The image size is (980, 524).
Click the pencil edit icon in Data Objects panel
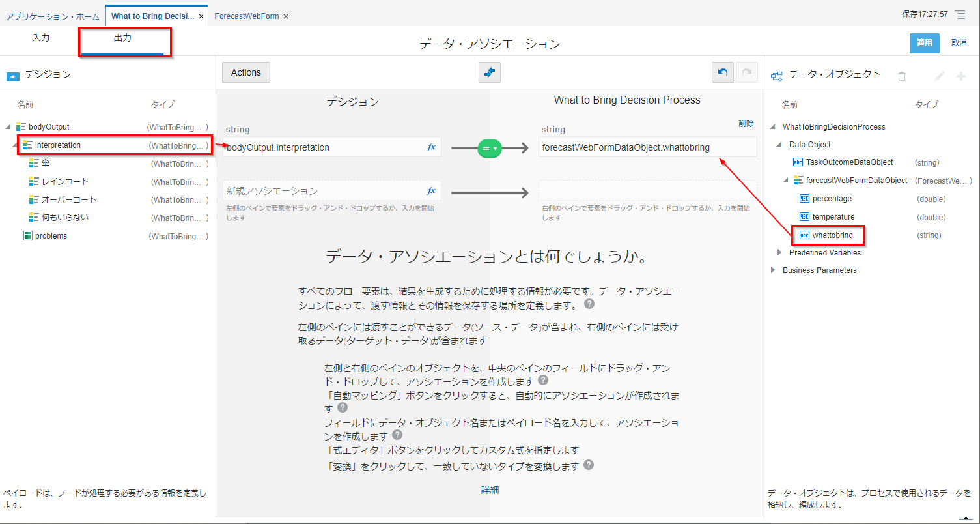(939, 76)
